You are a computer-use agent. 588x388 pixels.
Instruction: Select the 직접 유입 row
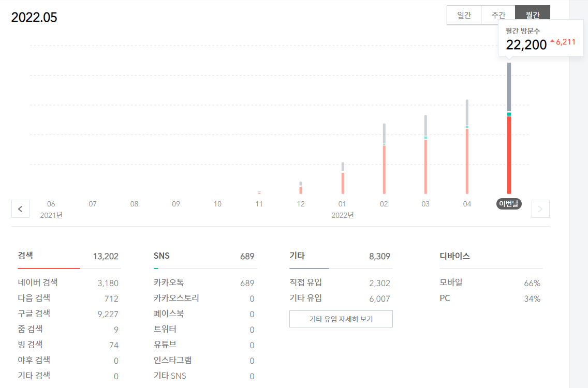(x=340, y=283)
